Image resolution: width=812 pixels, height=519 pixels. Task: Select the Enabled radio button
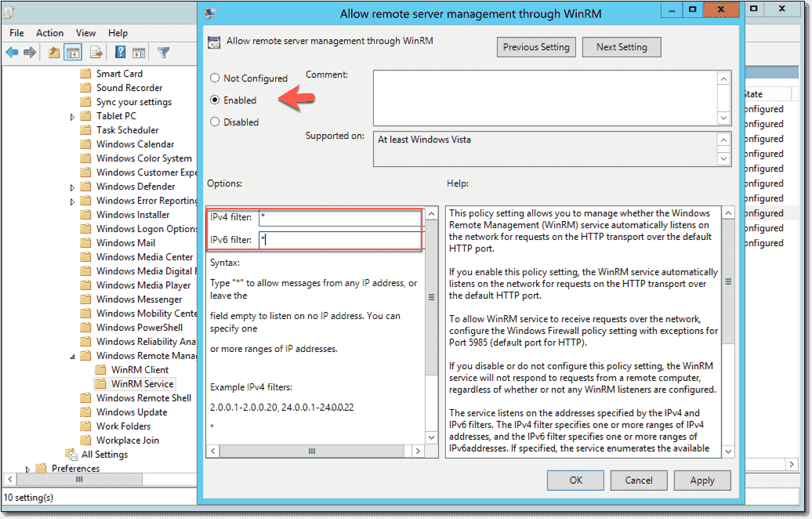pos(214,100)
